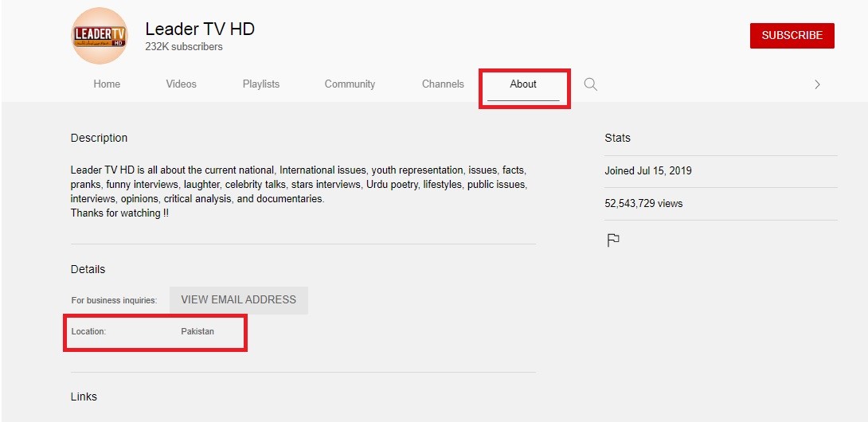Click the 'Thanks for watching !!' line
Viewport: 868px width, 422px height.
point(119,213)
